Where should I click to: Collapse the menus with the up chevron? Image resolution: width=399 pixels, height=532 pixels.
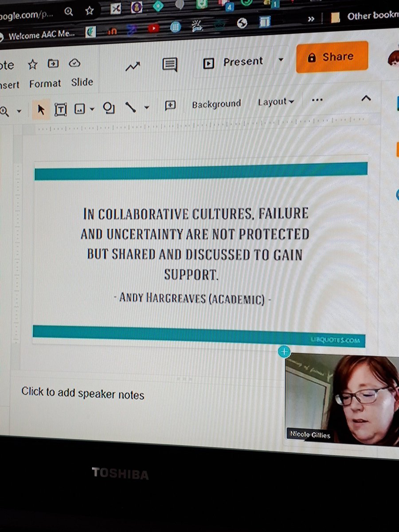coord(366,98)
